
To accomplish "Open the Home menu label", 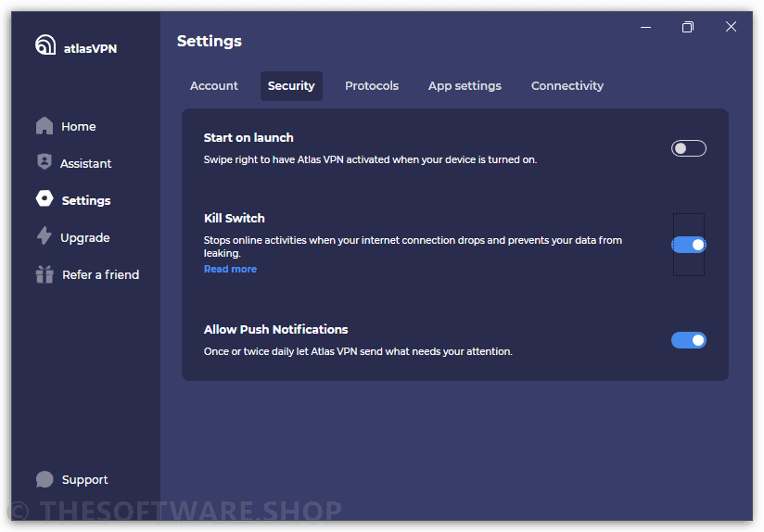I will point(79,127).
